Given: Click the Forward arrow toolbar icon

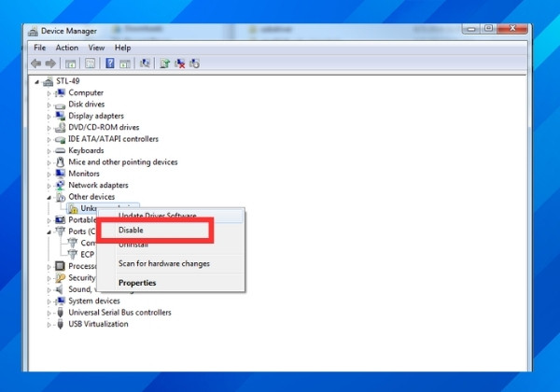Looking at the screenshot, I should coord(50,63).
